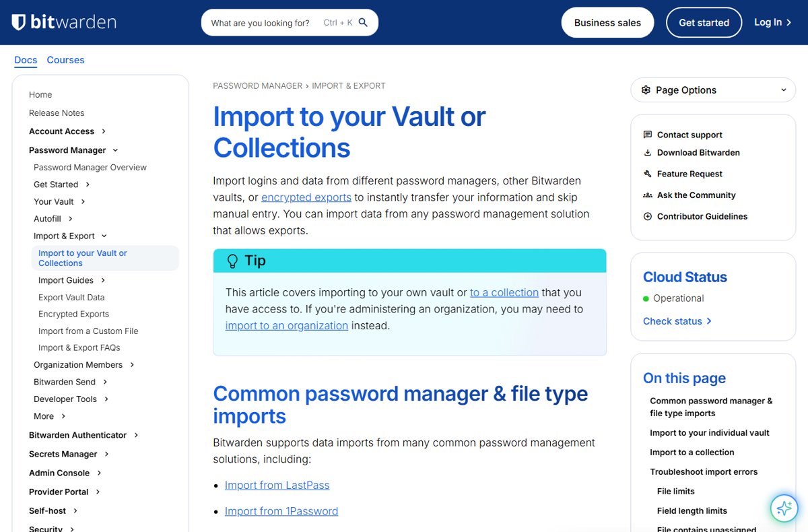The image size is (808, 532).
Task: Click the Business sales button
Action: pyautogui.click(x=607, y=22)
